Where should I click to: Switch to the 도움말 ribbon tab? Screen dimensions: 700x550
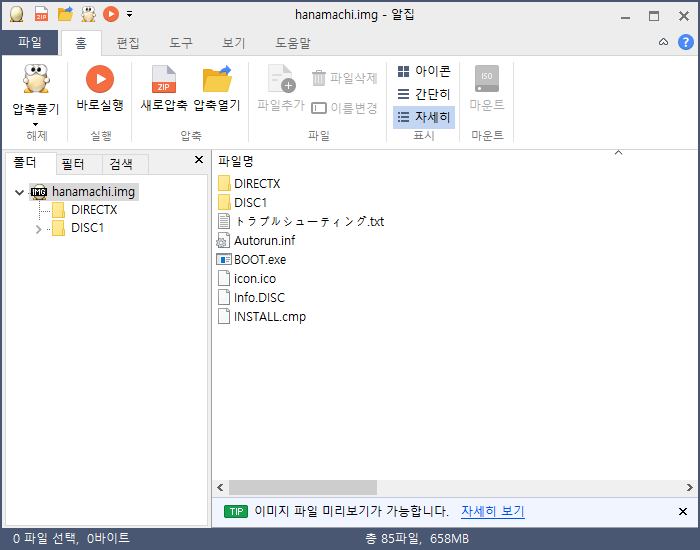(292, 43)
